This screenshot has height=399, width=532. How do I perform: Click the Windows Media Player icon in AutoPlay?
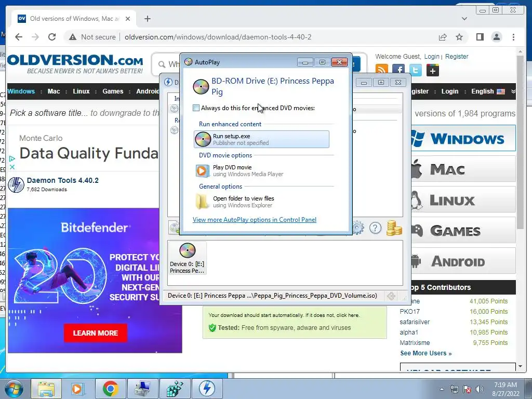(203, 170)
